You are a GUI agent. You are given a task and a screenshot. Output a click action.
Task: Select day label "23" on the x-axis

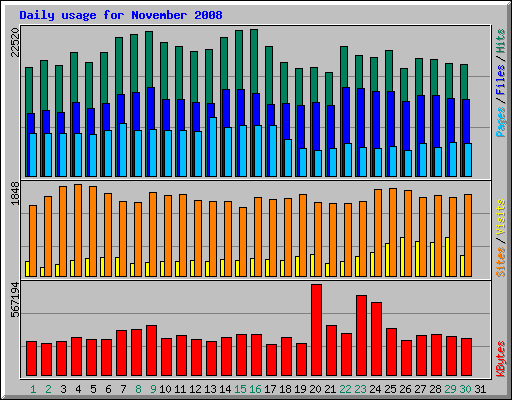(x=360, y=389)
